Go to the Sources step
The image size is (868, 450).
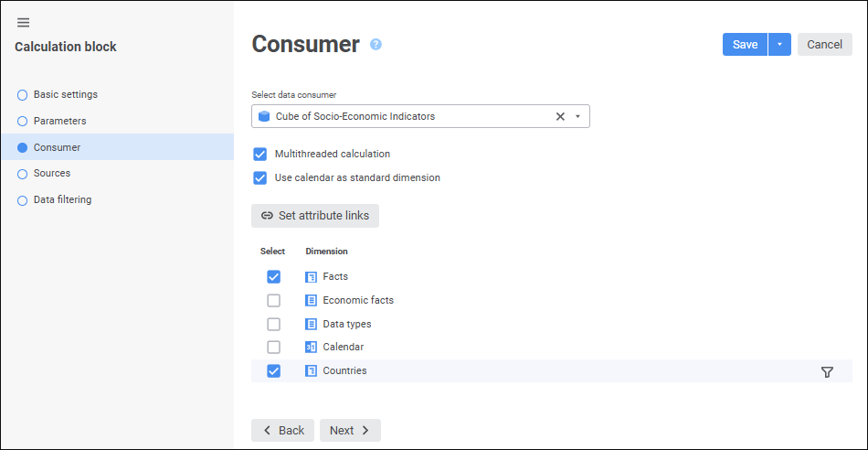tap(51, 173)
